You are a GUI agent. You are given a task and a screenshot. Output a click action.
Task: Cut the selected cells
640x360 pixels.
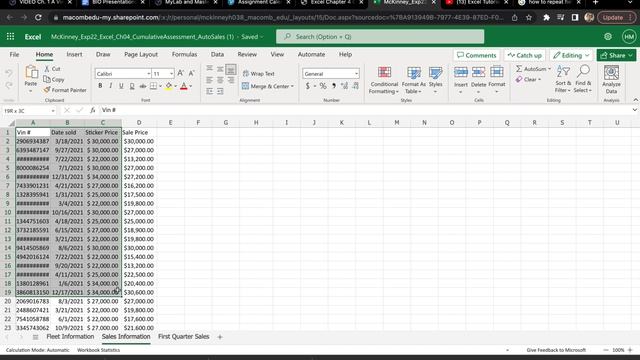click(x=52, y=69)
